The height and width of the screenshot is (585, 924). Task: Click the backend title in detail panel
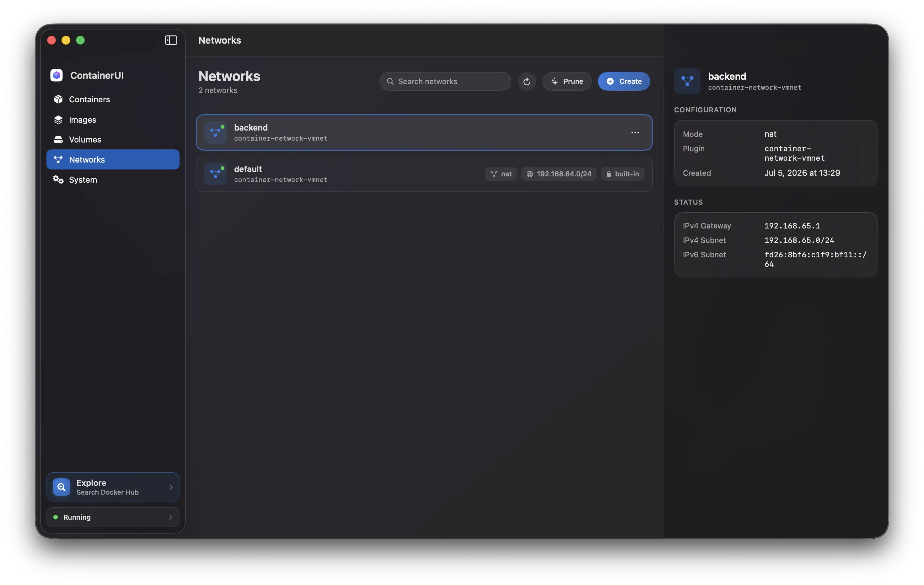pyautogui.click(x=727, y=76)
